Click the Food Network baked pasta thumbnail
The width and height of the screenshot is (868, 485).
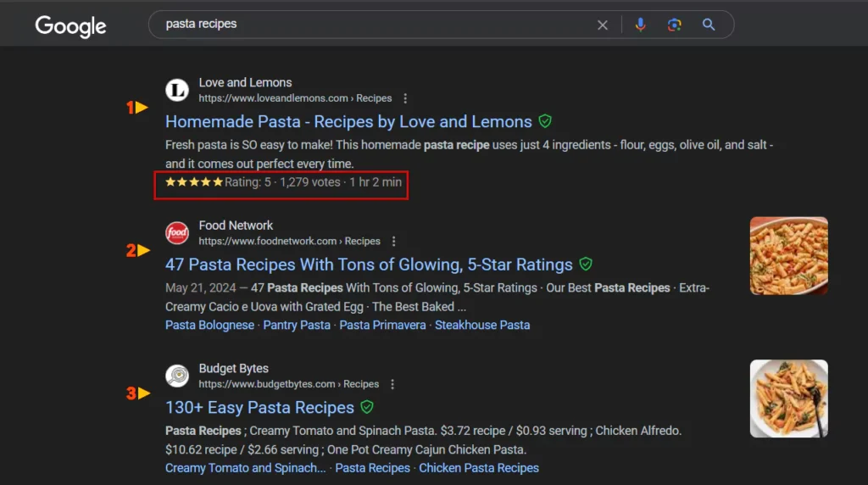(788, 256)
